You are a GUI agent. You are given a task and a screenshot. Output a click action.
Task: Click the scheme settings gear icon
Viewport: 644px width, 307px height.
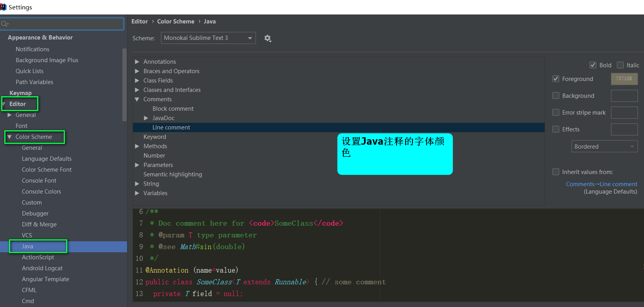pyautogui.click(x=267, y=38)
